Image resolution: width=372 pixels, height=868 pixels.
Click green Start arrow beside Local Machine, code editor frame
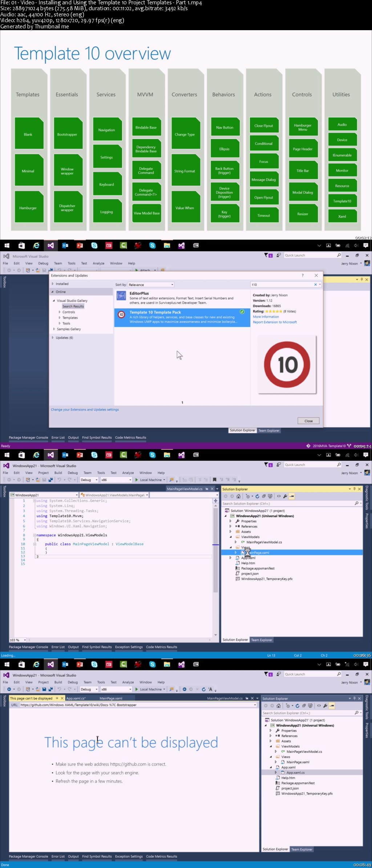(x=137, y=480)
